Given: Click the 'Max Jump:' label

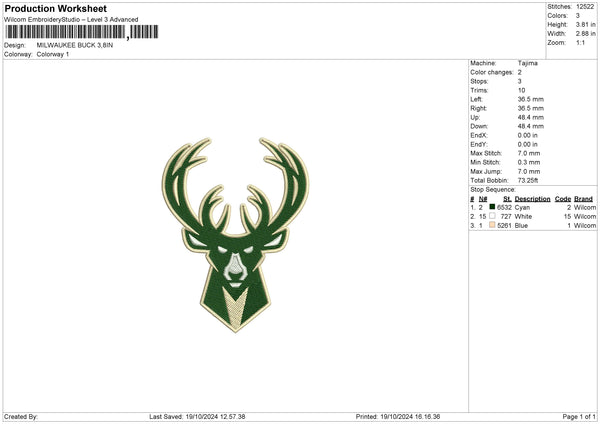Looking at the screenshot, I should pyautogui.click(x=486, y=171).
